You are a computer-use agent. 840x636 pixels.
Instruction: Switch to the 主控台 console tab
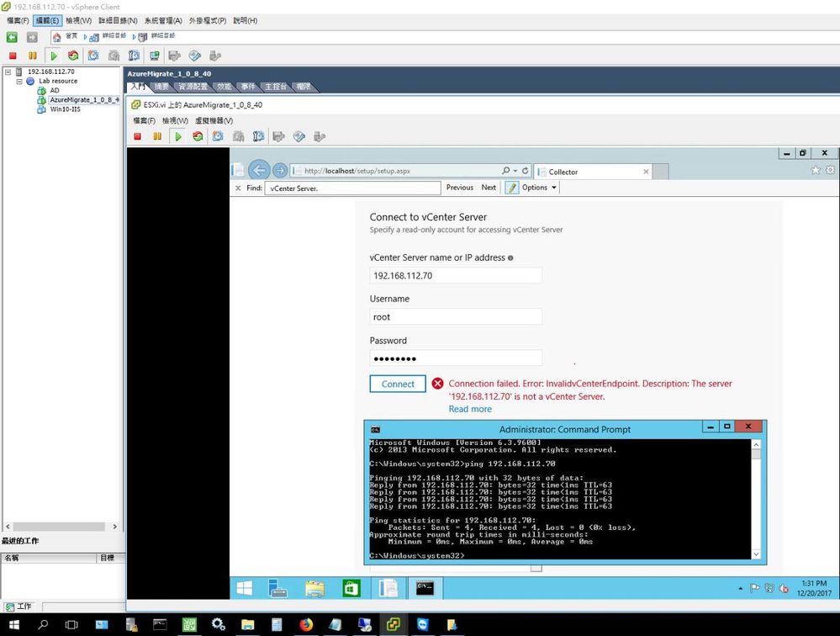click(278, 86)
